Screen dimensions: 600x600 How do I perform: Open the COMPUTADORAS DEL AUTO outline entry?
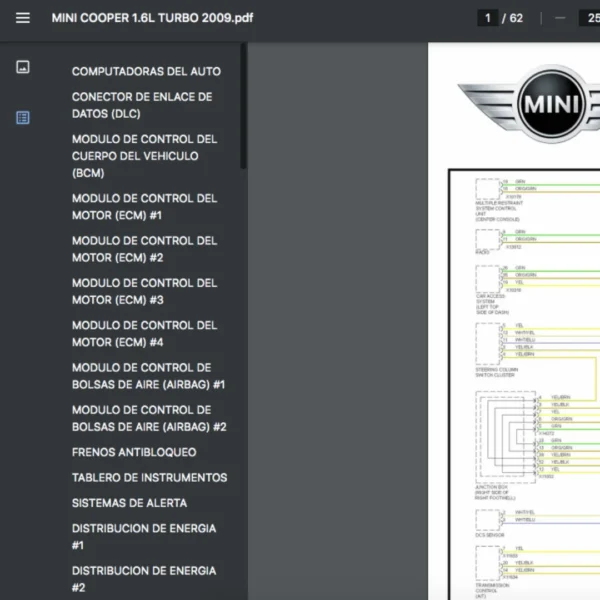tap(146, 72)
